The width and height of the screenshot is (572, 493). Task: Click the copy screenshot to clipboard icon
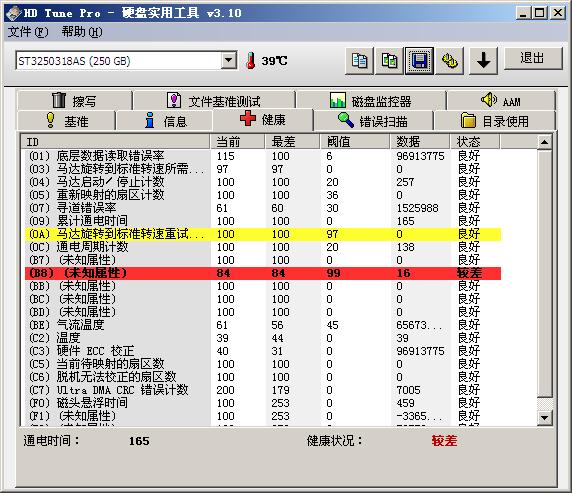pyautogui.click(x=389, y=61)
